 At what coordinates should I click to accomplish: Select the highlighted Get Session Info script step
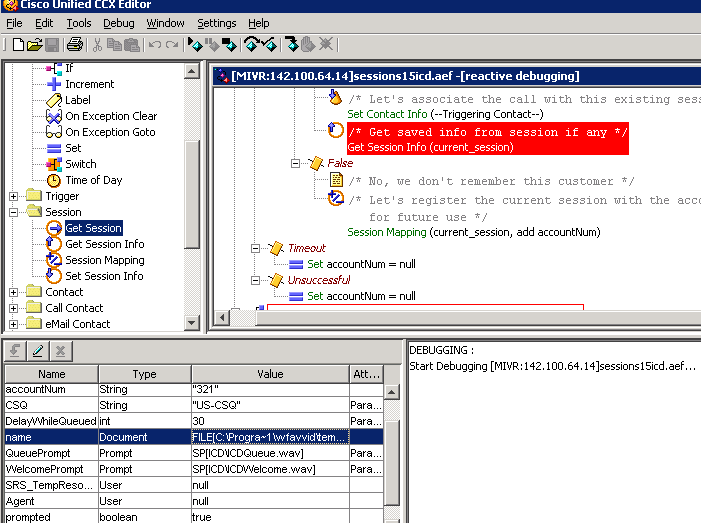pyautogui.click(x=488, y=139)
